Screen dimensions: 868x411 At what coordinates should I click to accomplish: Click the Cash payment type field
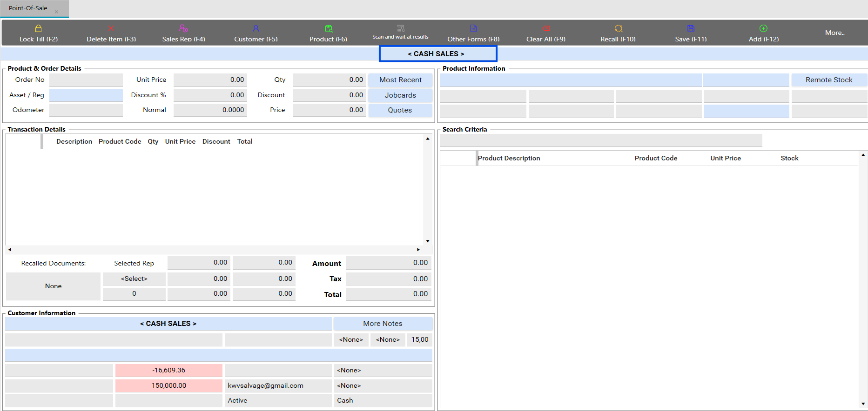[383, 401]
